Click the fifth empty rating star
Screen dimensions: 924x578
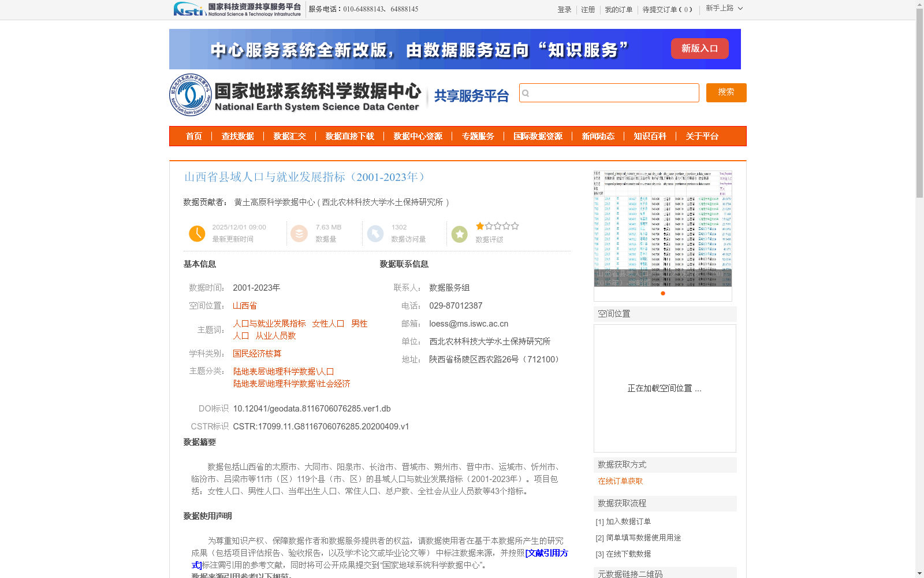515,226
